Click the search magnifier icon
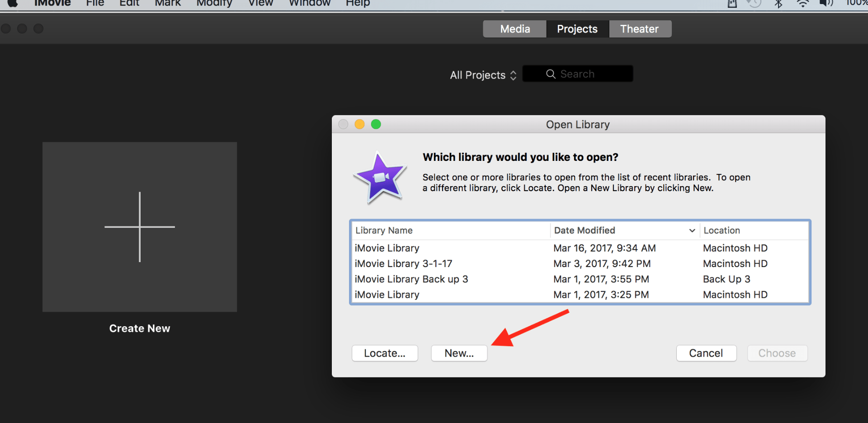This screenshot has height=423, width=868. (x=551, y=74)
